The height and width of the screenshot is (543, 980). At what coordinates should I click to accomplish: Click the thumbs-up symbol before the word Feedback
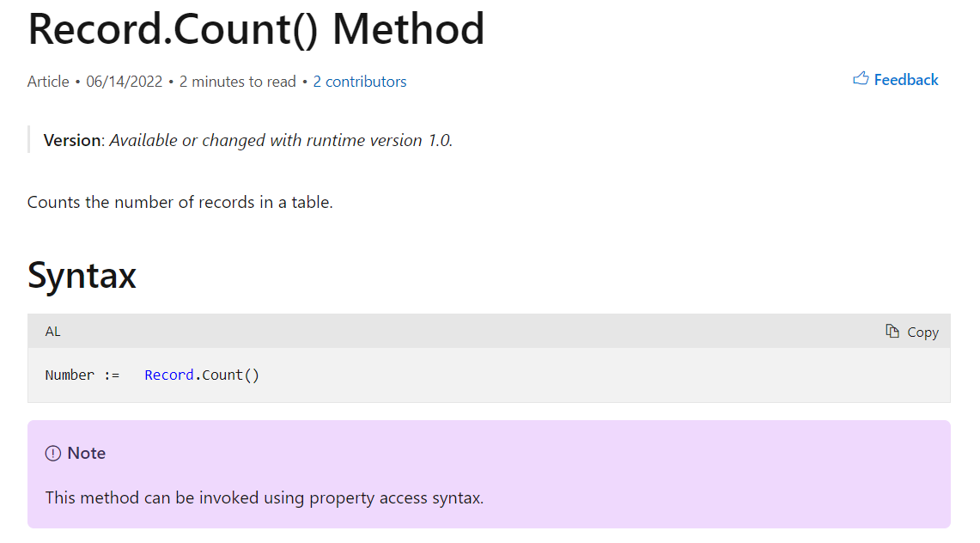pos(860,78)
